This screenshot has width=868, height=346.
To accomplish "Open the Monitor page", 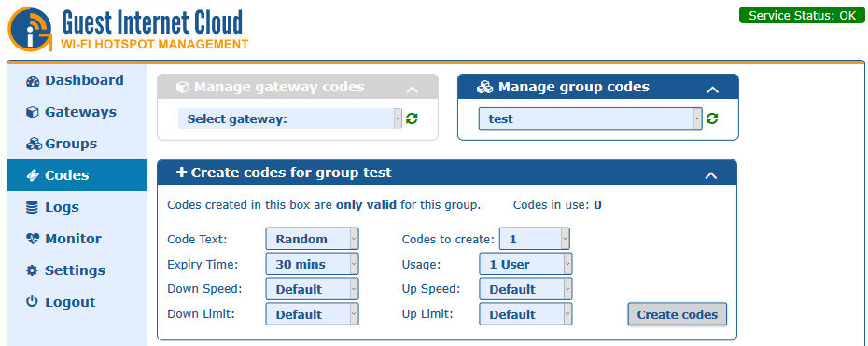I will pyautogui.click(x=77, y=239).
